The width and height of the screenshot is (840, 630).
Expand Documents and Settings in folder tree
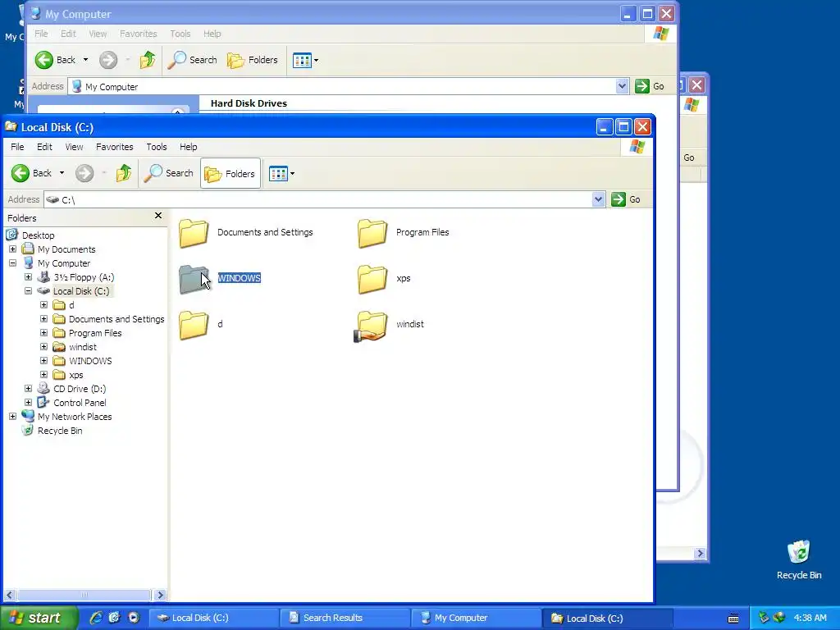click(x=44, y=319)
